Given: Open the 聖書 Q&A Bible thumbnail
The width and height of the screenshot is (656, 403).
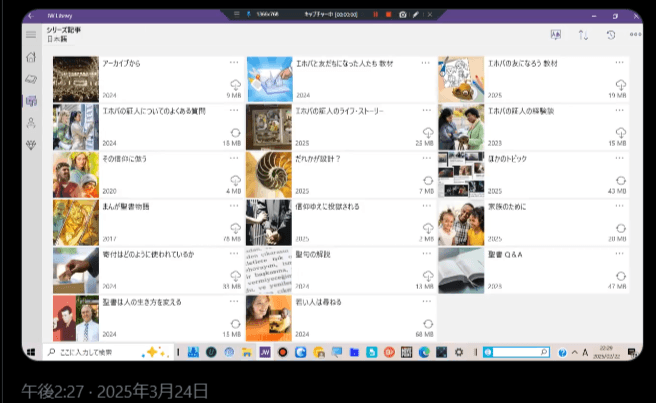Looking at the screenshot, I should click(461, 270).
